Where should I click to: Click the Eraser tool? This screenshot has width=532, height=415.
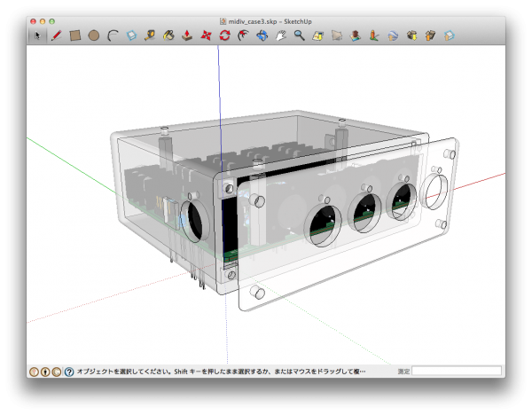pyautogui.click(x=131, y=36)
